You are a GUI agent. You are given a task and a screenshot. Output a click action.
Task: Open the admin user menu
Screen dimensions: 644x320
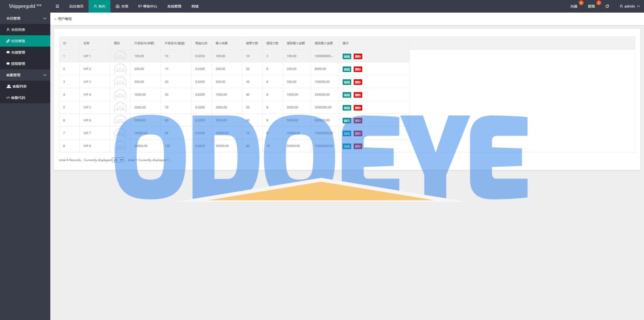pyautogui.click(x=630, y=6)
